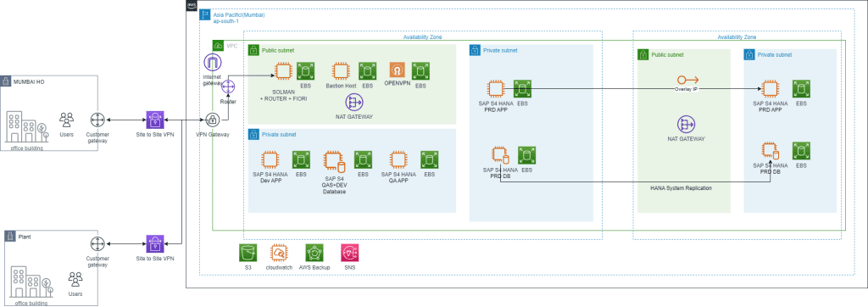The height and width of the screenshot is (307, 868).
Task: Select the SNS icon
Action: pyautogui.click(x=350, y=253)
